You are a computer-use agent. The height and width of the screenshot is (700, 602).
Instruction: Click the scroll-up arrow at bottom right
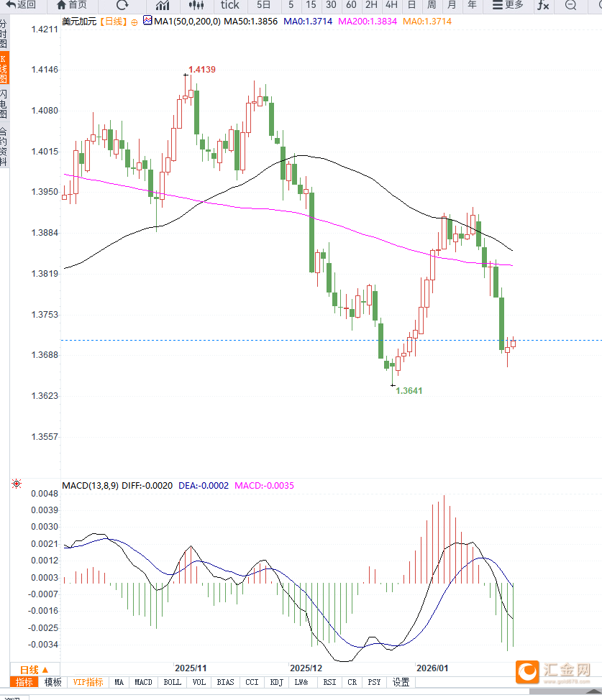click(x=594, y=691)
